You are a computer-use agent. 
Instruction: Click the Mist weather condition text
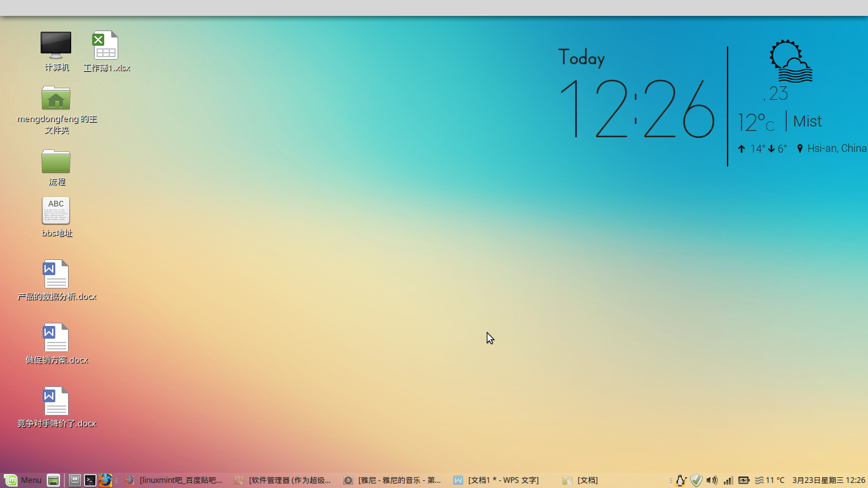pyautogui.click(x=808, y=121)
